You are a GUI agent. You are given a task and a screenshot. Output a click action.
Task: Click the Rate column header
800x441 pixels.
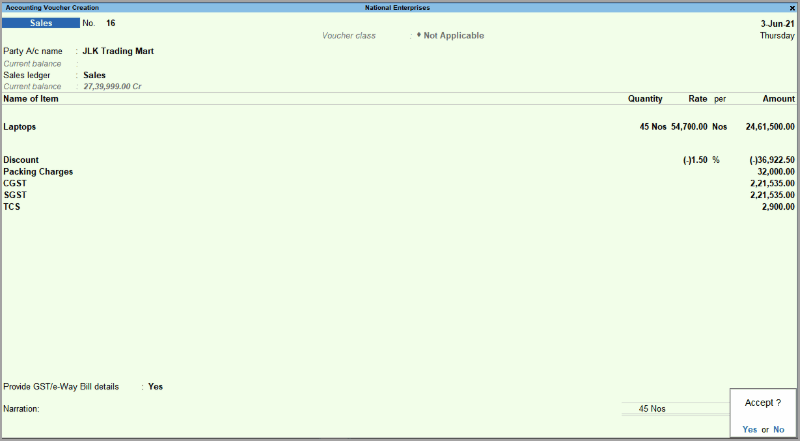[697, 99]
